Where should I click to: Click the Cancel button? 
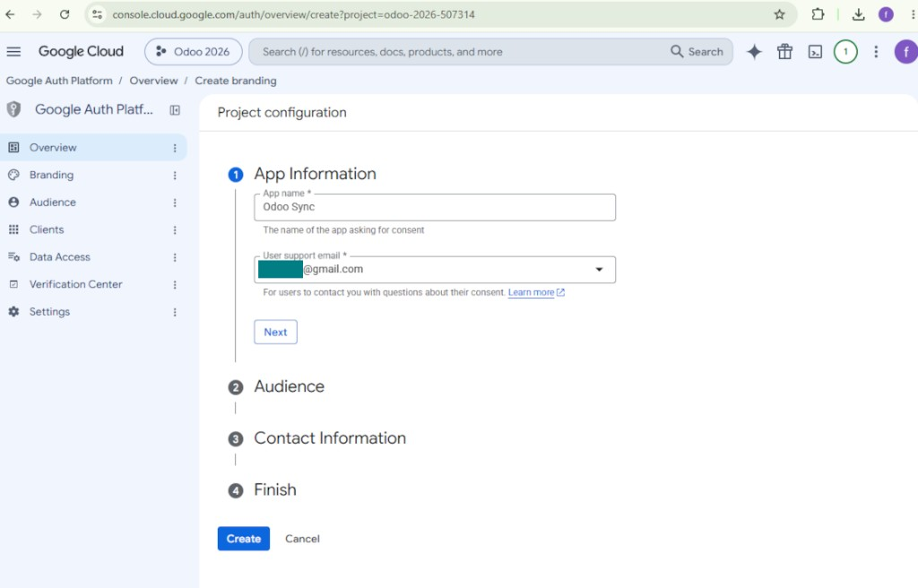click(x=302, y=539)
